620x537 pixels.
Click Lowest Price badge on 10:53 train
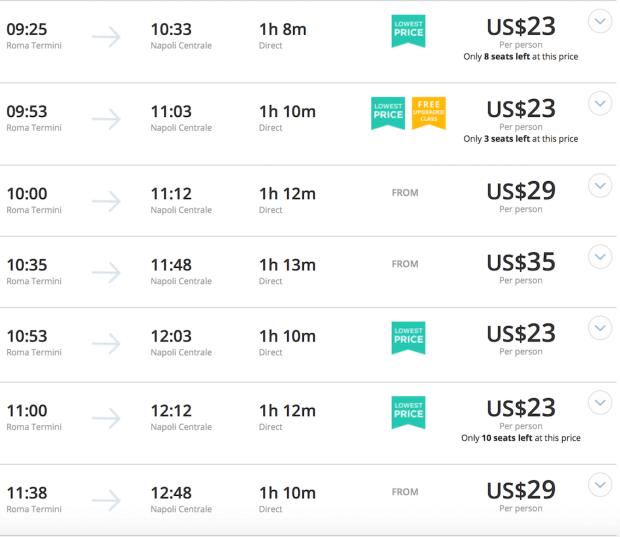(x=408, y=338)
